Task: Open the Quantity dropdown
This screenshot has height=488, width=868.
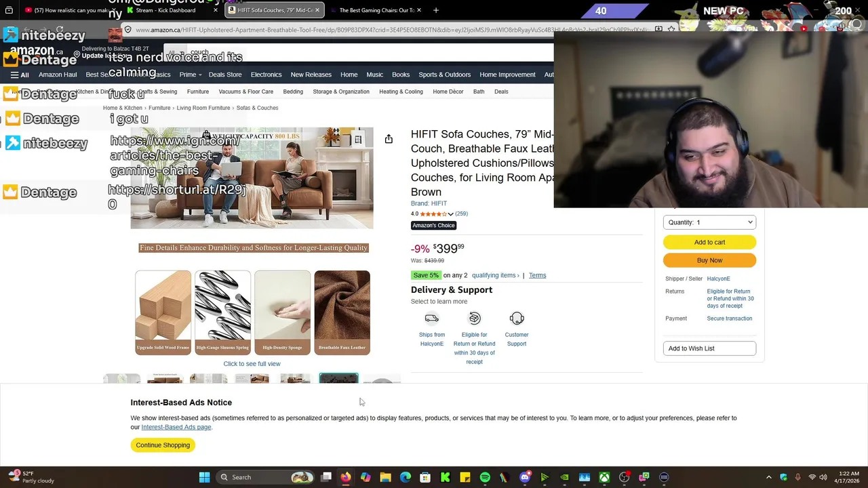Action: point(709,222)
